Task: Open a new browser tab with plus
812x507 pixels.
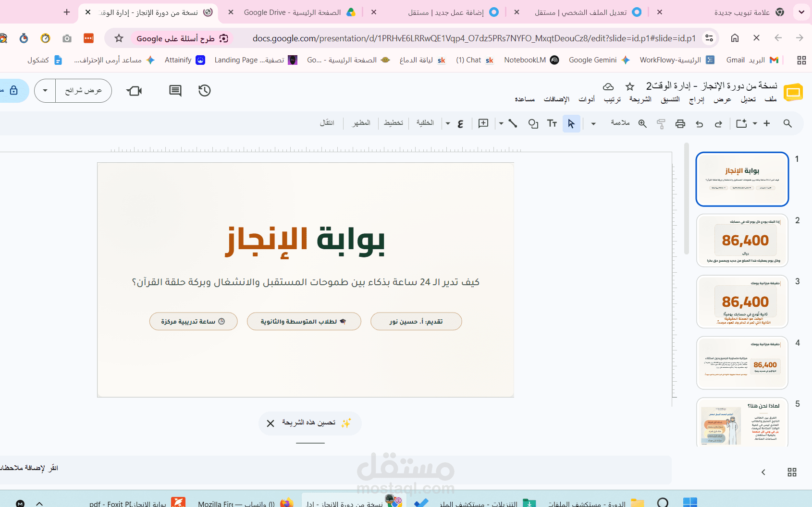Action: point(67,12)
